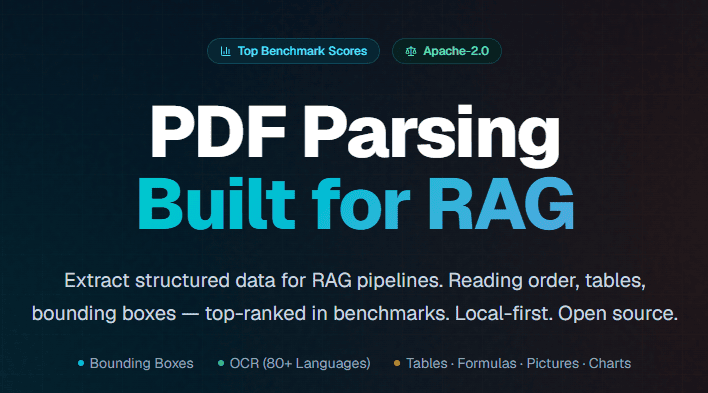Click the 'Extract structured data for RAG pipelines' sentence

click(x=254, y=281)
